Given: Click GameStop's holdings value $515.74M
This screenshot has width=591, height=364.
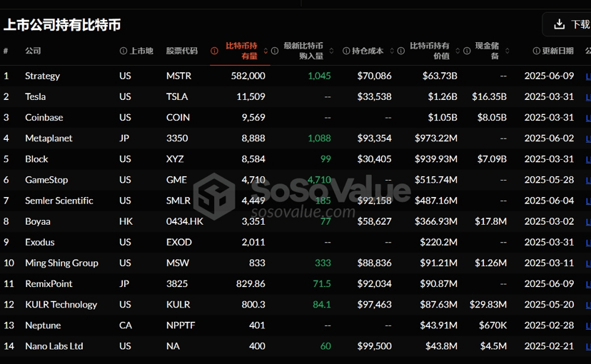Looking at the screenshot, I should [x=436, y=180].
